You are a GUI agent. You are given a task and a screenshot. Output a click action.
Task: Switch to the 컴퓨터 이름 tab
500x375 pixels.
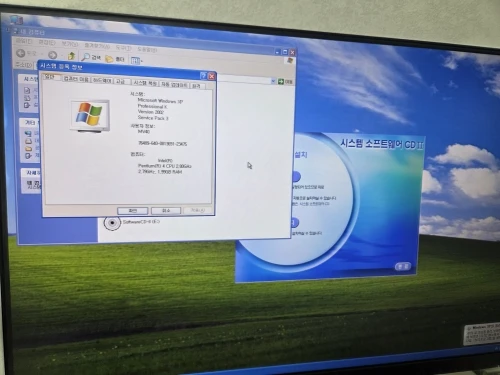click(x=76, y=79)
